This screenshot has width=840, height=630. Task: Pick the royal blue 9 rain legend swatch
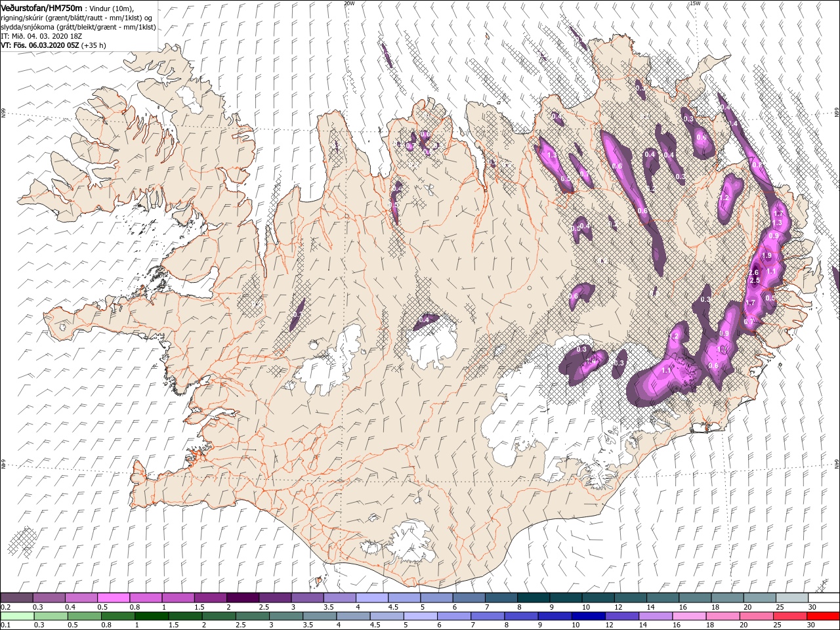(x=554, y=616)
